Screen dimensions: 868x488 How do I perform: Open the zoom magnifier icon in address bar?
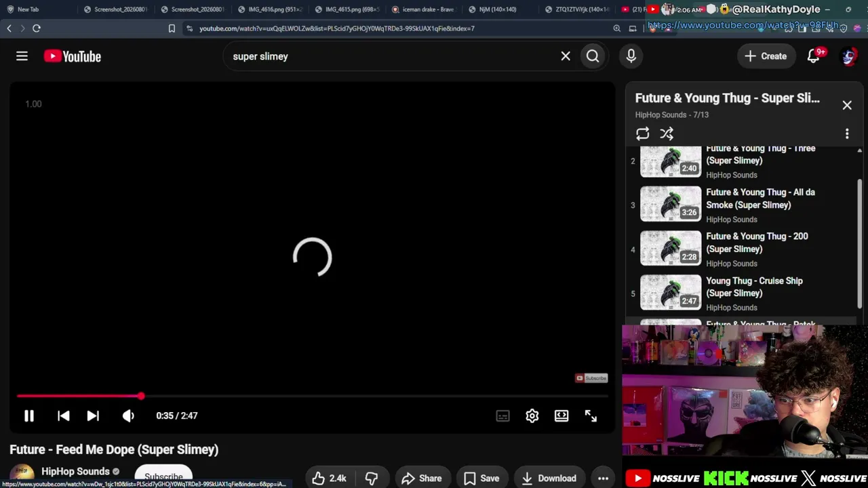[x=616, y=28]
